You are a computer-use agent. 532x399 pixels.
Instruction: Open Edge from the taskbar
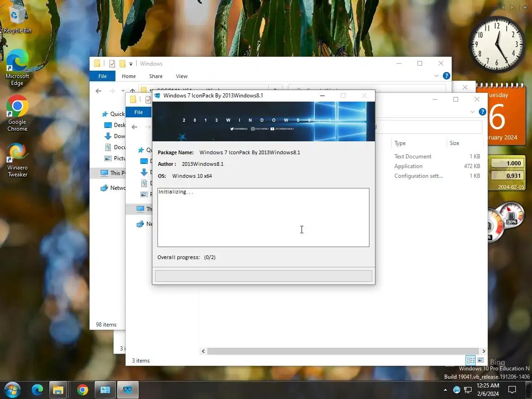point(37,390)
